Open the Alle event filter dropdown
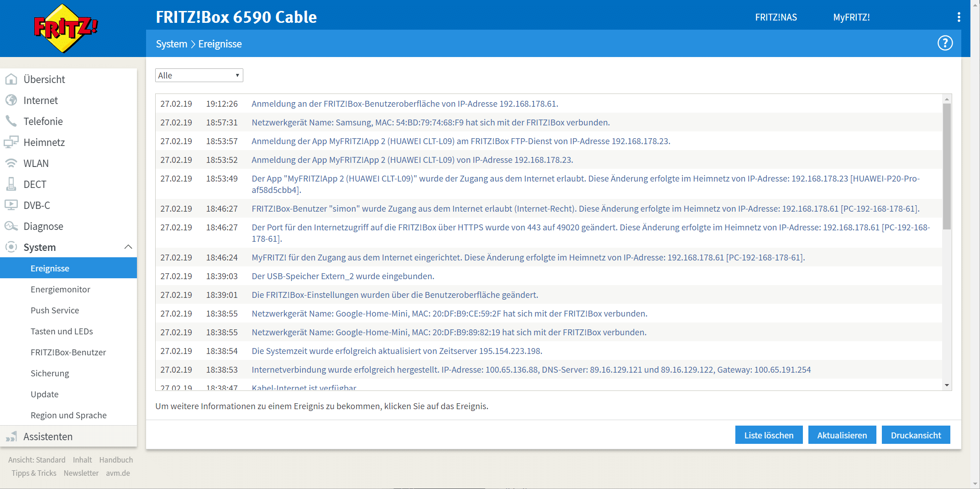The height and width of the screenshot is (489, 980). [x=199, y=75]
